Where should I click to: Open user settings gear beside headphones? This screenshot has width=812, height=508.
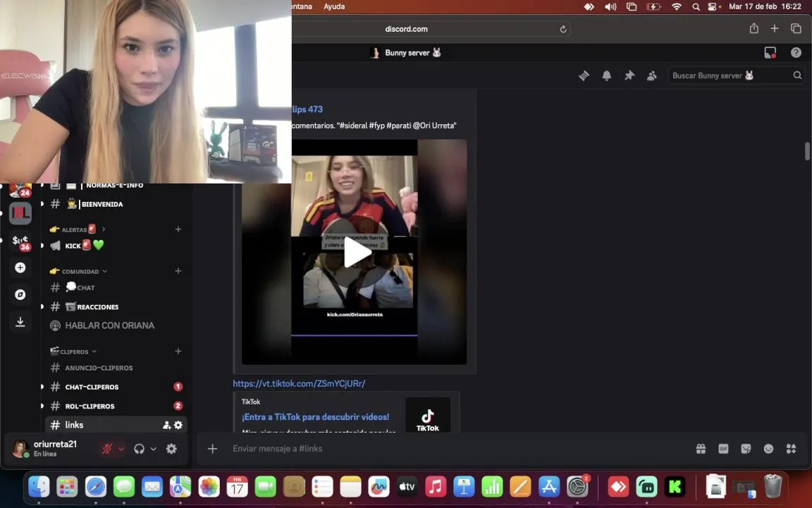171,449
